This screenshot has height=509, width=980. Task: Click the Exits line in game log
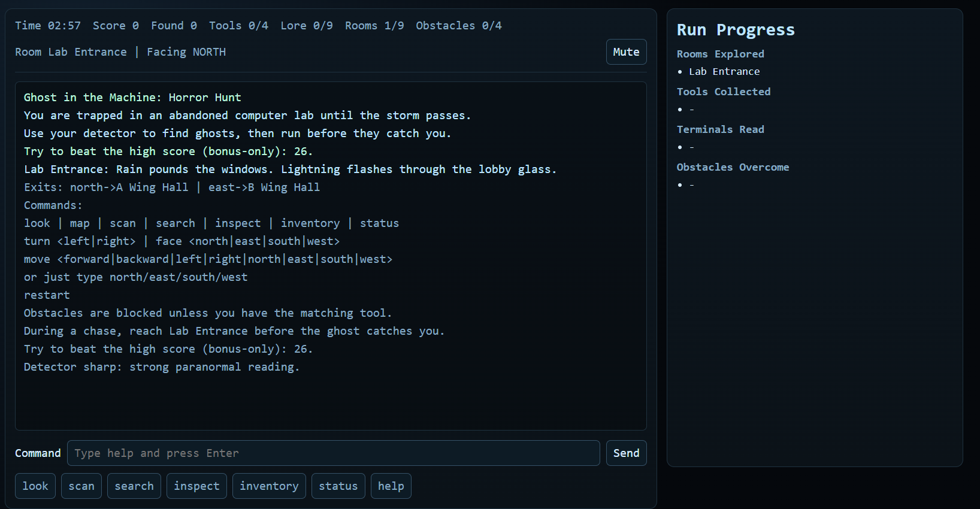pos(172,187)
